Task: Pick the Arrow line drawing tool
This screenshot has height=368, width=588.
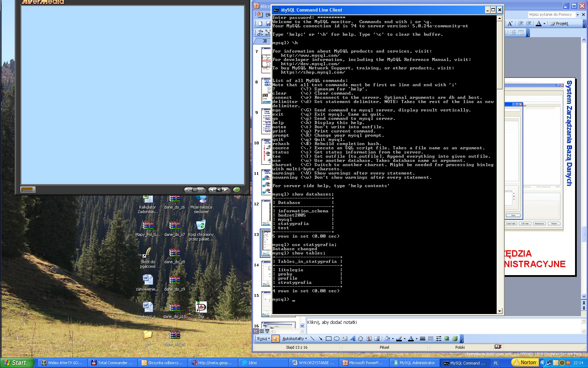Action: (320, 339)
